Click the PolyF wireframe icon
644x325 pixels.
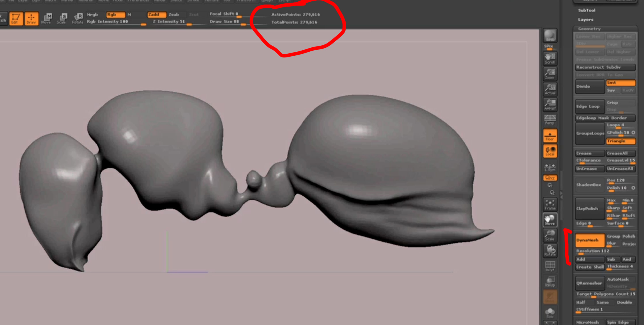550,266
